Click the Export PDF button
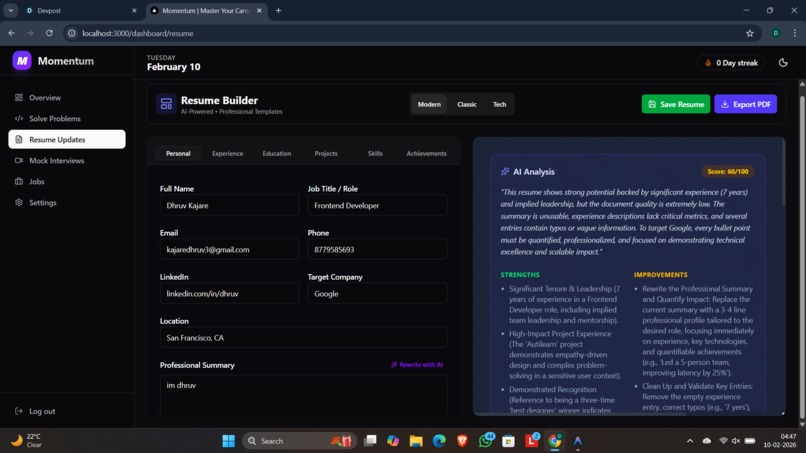806x453 pixels. click(x=745, y=104)
